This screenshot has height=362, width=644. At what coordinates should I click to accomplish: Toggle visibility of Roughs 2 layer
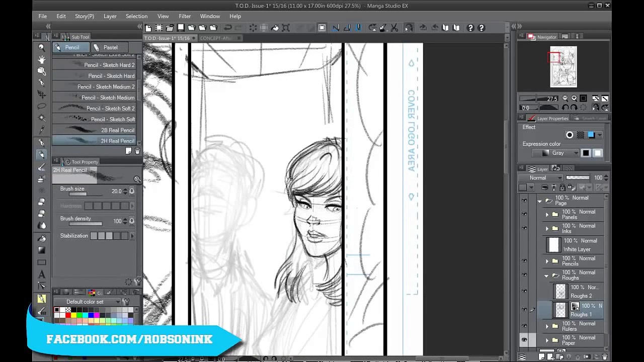tap(524, 291)
